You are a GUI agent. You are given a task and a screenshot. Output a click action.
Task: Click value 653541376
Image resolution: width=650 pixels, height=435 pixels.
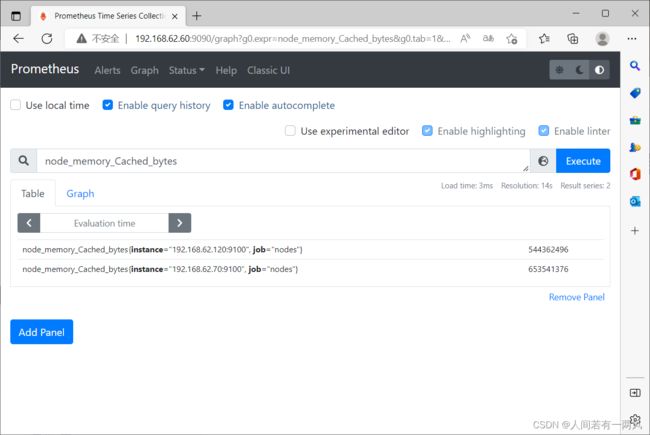pyautogui.click(x=548, y=269)
